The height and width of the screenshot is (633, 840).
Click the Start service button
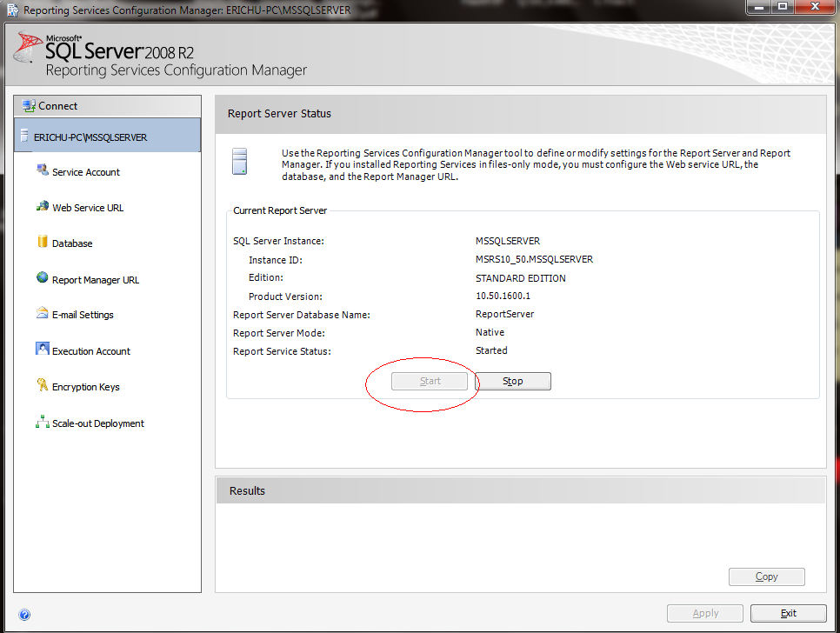pyautogui.click(x=430, y=382)
